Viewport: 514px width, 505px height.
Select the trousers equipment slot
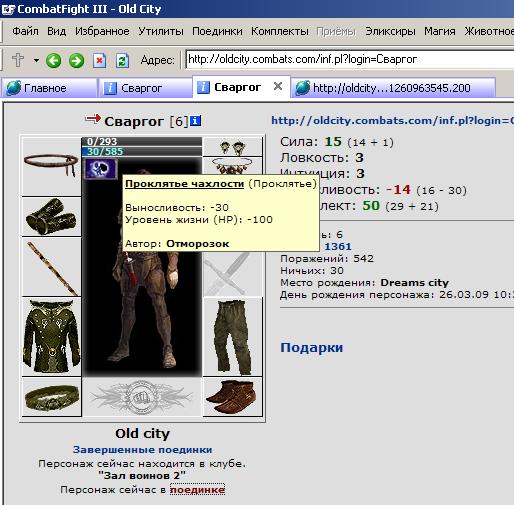pos(232,337)
